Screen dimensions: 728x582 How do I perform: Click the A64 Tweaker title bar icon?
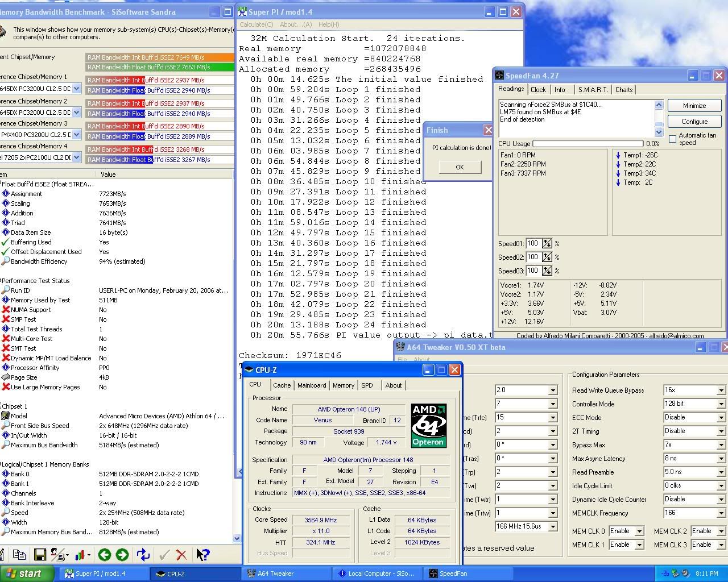(x=400, y=347)
